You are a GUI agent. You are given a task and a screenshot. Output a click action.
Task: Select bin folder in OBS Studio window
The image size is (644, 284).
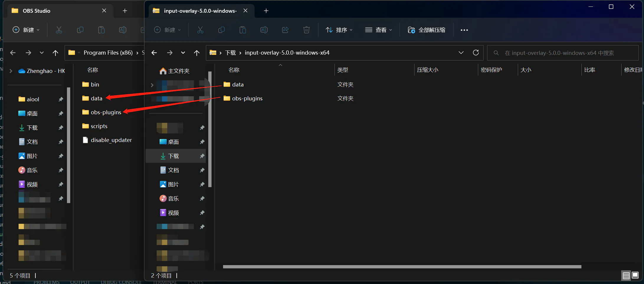tap(91, 84)
